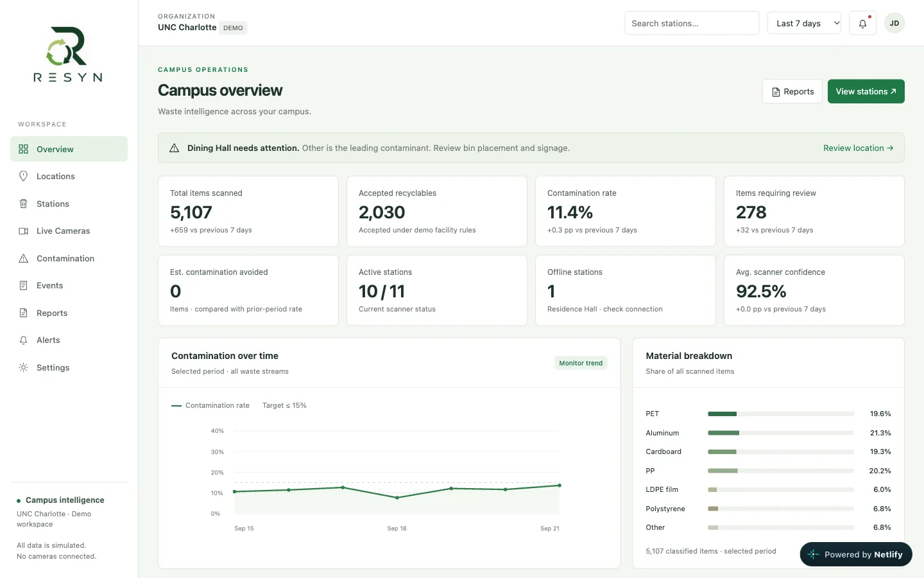
Task: Click the Powered by Netlify badge
Action: pyautogui.click(x=856, y=554)
